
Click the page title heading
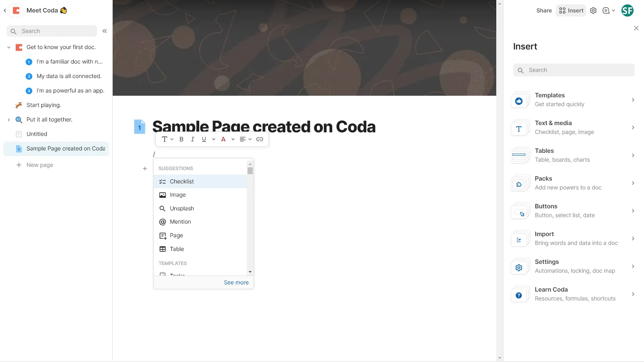pyautogui.click(x=264, y=127)
